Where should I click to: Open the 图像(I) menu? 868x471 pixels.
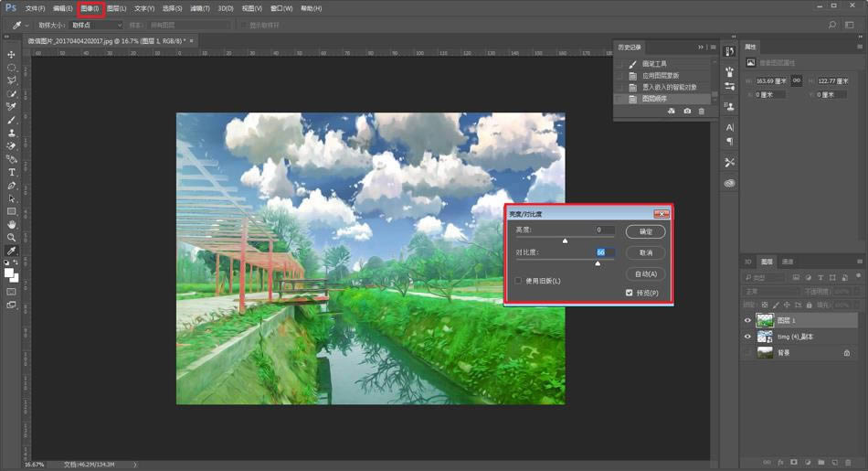click(90, 8)
